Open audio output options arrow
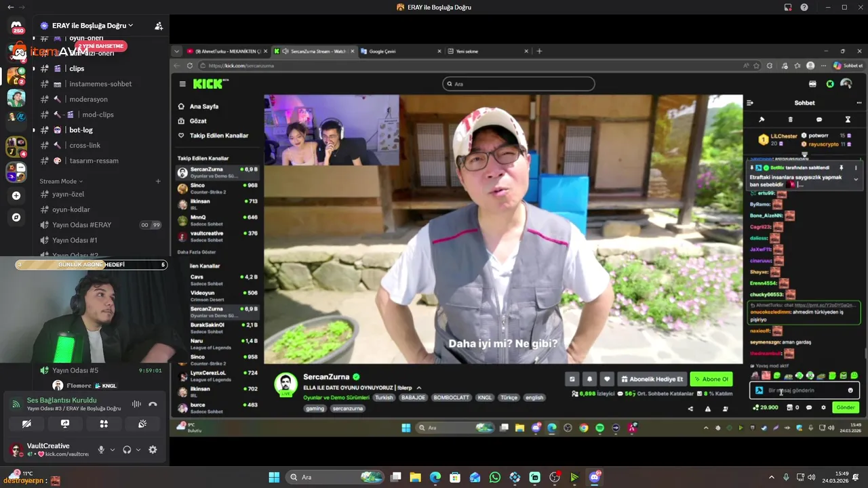Image resolution: width=868 pixels, height=488 pixels. point(138,449)
